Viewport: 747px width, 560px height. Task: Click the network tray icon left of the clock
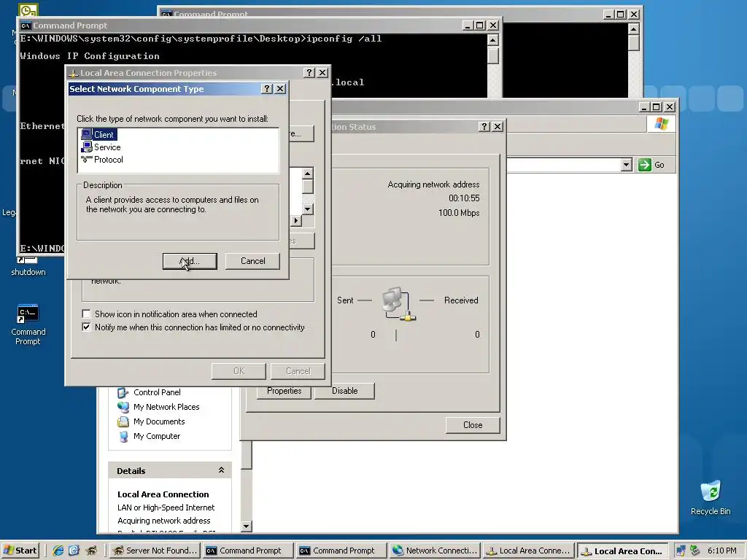pyautogui.click(x=681, y=551)
